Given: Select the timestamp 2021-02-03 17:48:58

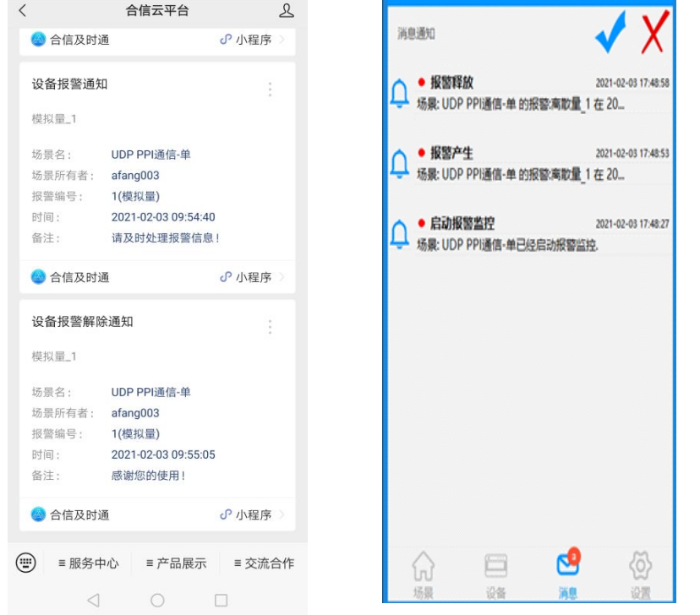Looking at the screenshot, I should [632, 83].
